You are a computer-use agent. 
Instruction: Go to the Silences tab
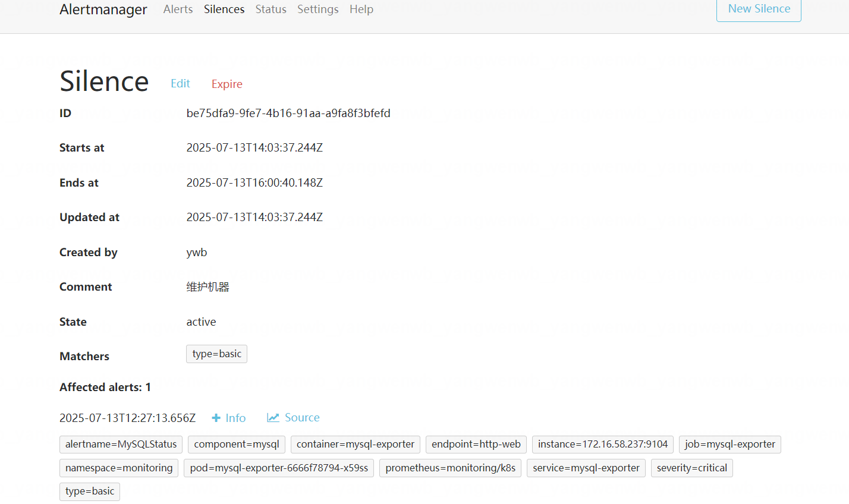(224, 10)
